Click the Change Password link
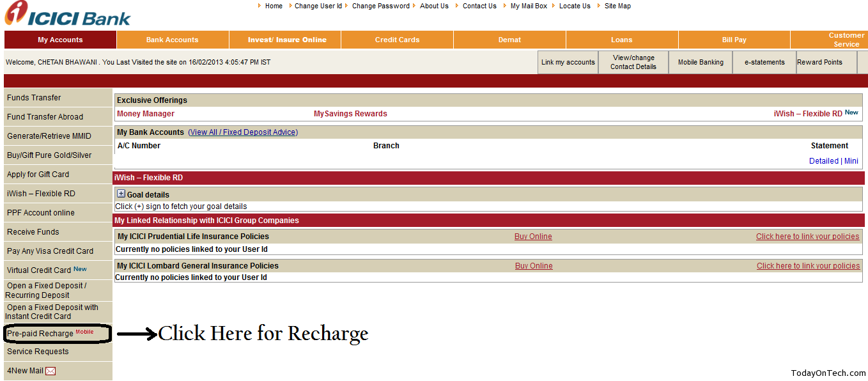 381,6
